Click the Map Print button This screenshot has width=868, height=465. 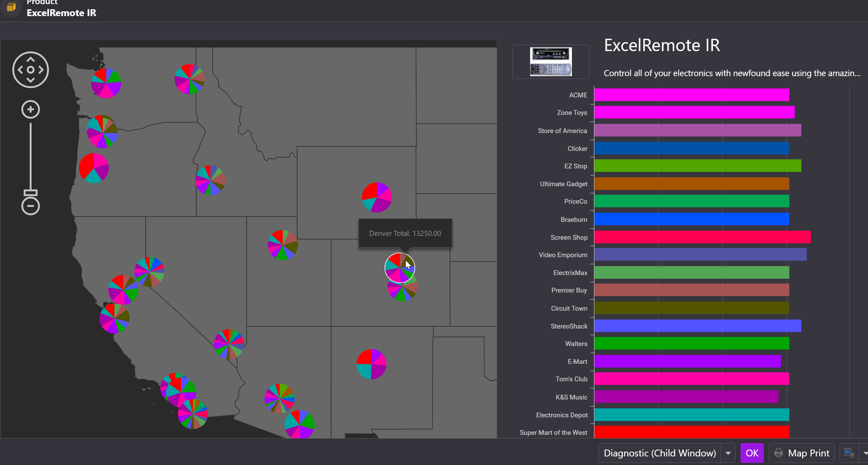[802, 453]
